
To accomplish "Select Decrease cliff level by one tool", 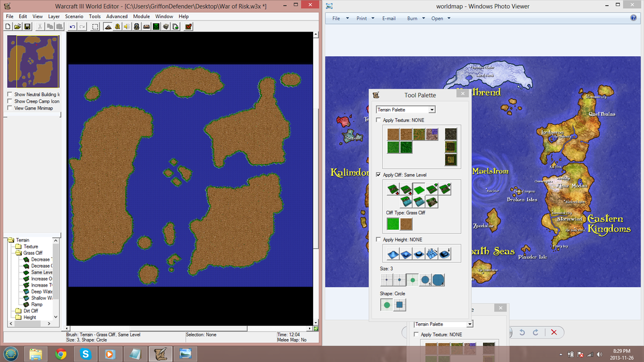I will click(x=406, y=189).
